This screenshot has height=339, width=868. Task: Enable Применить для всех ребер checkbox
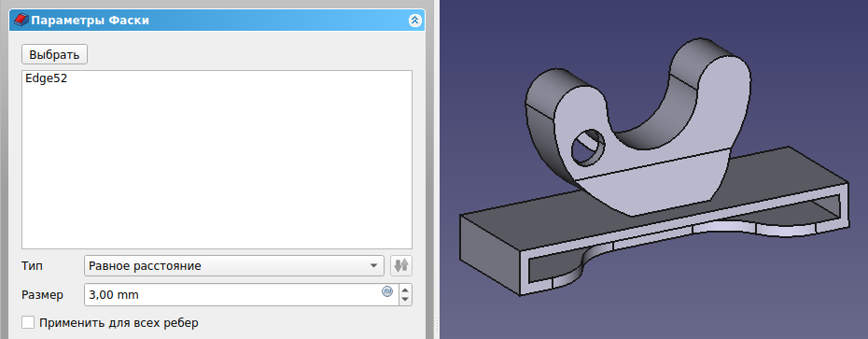coord(28,322)
